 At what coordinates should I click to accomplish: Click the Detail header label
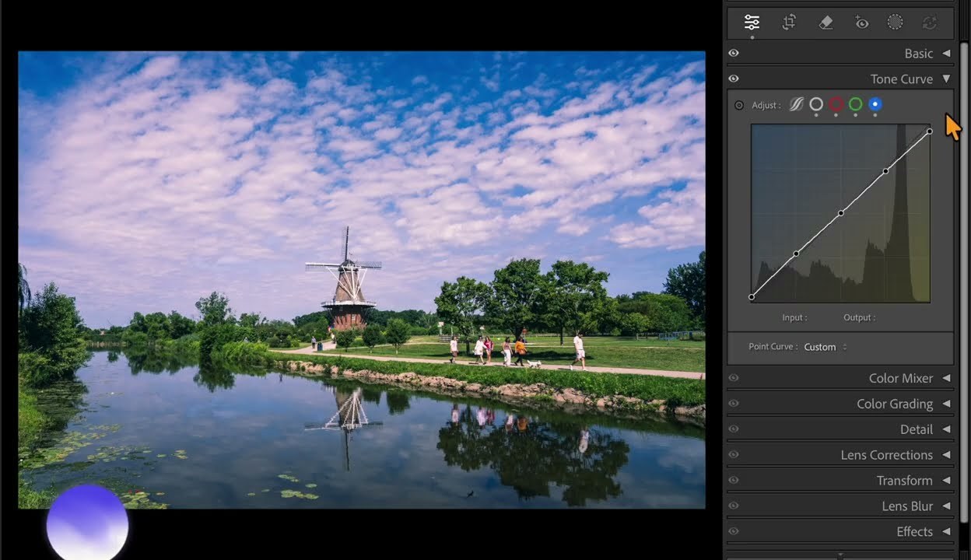tap(917, 430)
